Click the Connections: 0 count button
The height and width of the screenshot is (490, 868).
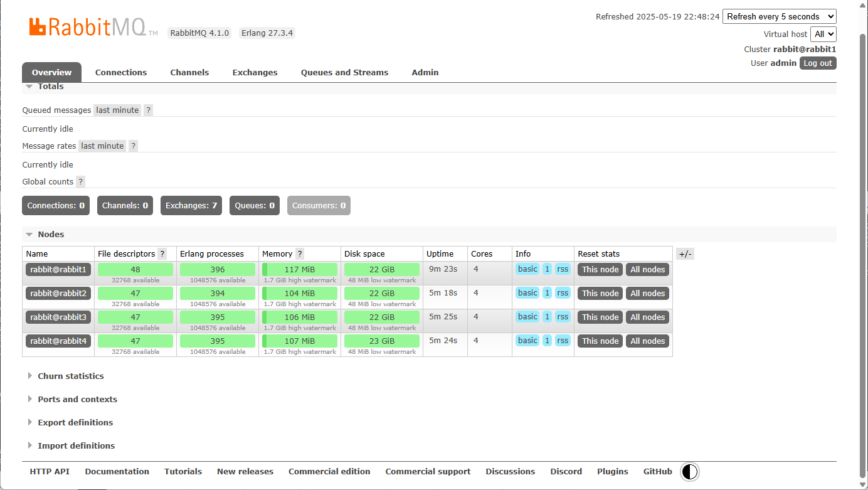pyautogui.click(x=56, y=205)
